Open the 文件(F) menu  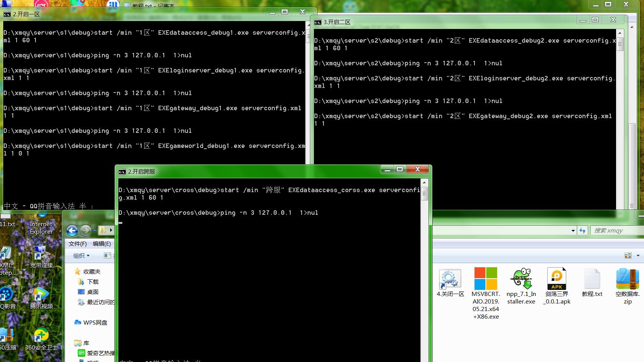(x=77, y=244)
